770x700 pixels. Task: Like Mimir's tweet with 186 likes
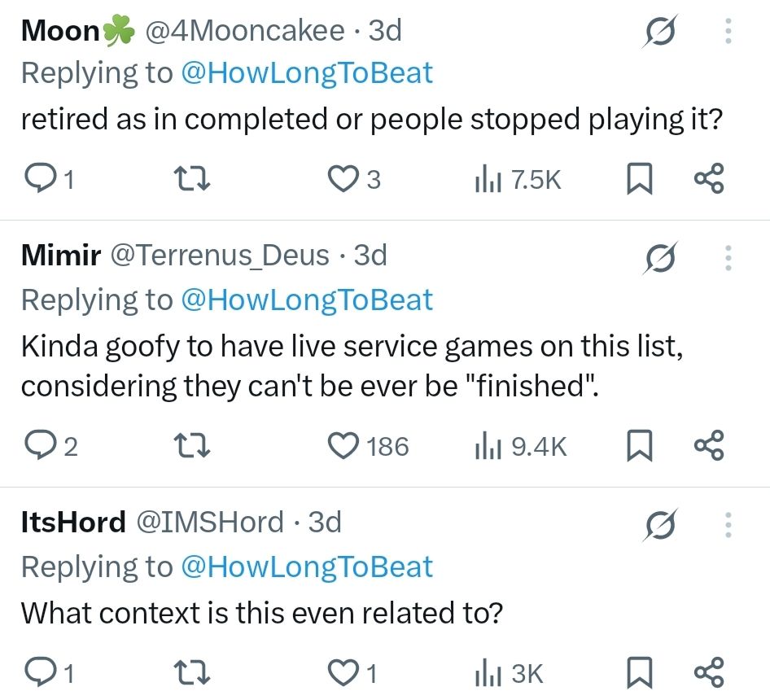coord(342,445)
